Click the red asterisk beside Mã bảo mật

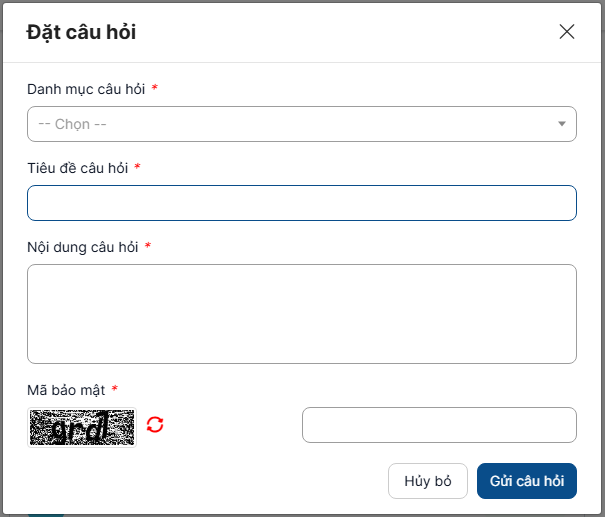[115, 389]
